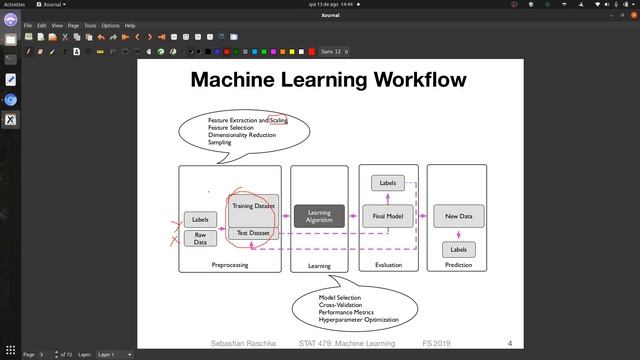Image resolution: width=640 pixels, height=360 pixels.
Task: Pick the magenta color swatch
Action: tap(273, 52)
